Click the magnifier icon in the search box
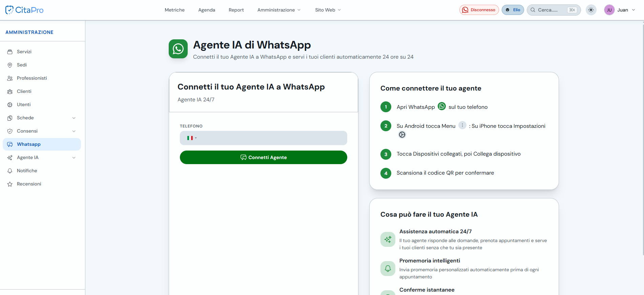The image size is (644, 295). click(x=533, y=10)
